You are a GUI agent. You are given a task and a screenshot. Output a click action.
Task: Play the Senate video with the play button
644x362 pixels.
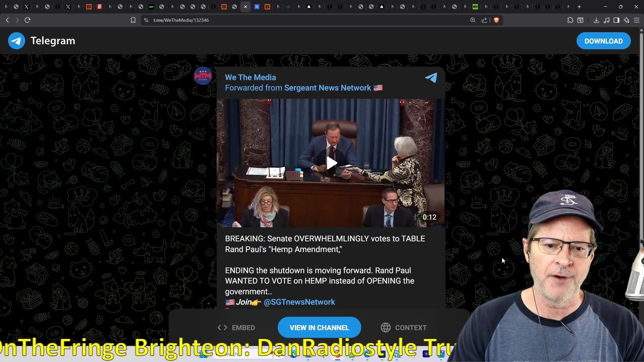(x=331, y=163)
